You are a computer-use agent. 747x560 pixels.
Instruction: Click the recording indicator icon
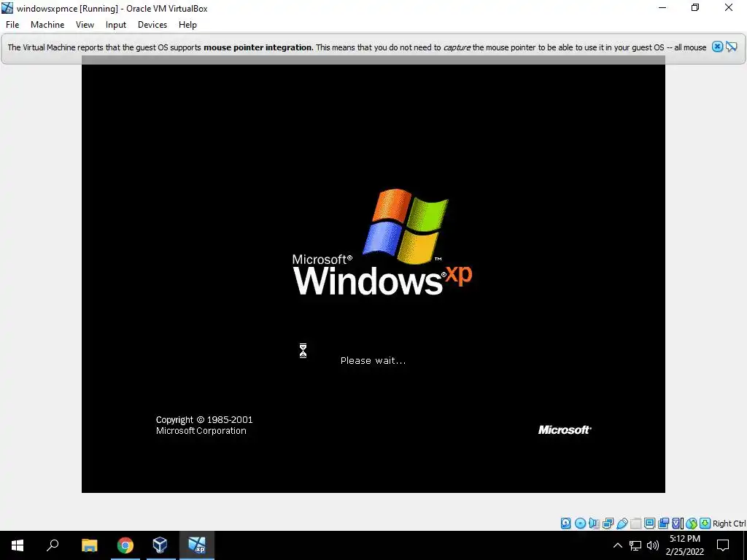point(663,524)
